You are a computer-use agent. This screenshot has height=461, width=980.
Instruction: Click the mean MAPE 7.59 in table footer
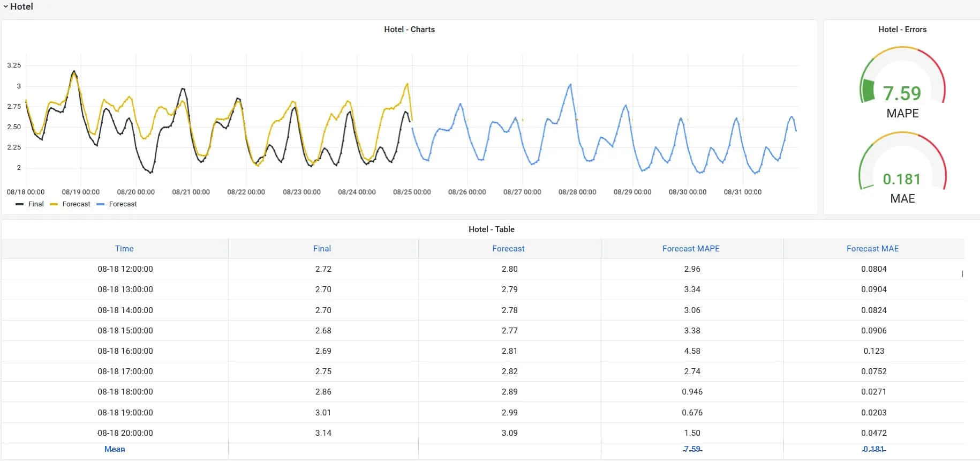(x=692, y=449)
